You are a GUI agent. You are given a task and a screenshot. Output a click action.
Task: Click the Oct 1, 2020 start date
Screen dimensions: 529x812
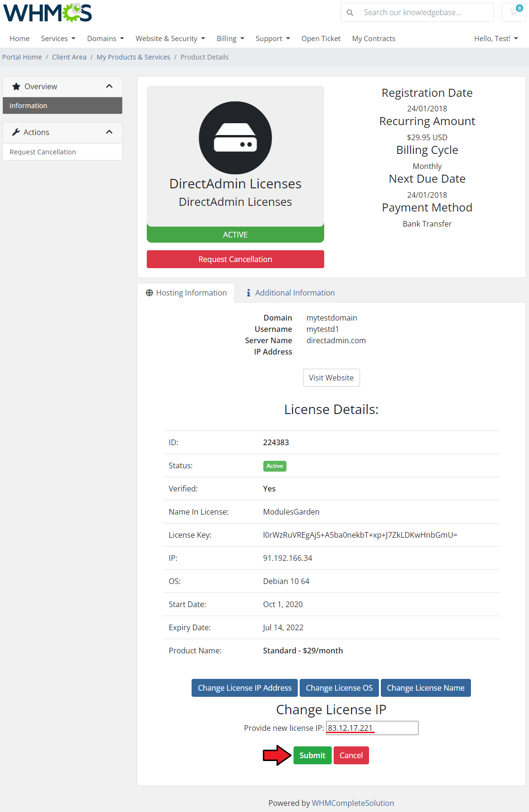pyautogui.click(x=283, y=604)
